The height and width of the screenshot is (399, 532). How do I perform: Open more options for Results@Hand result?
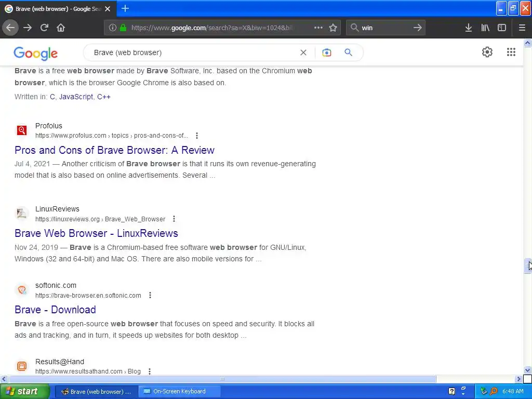150,371
